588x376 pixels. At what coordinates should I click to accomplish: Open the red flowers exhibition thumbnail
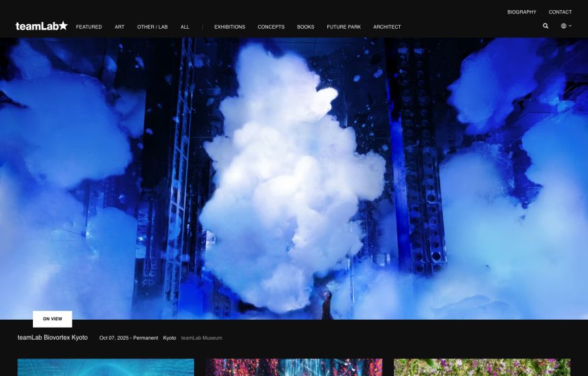coord(294,367)
